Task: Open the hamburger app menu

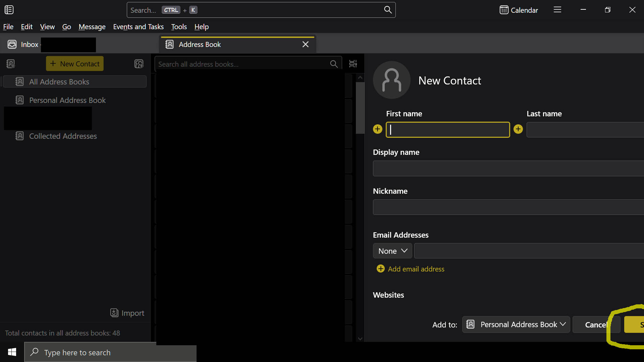Action: click(557, 10)
